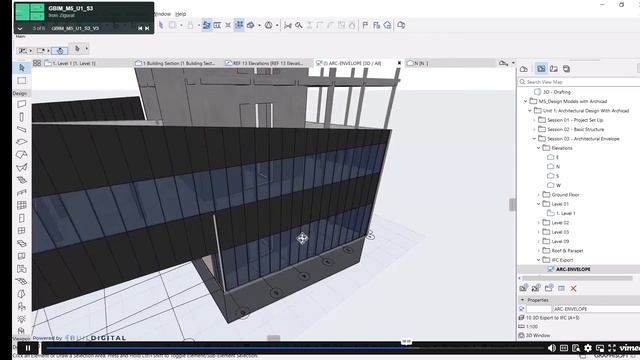
Task: Click the video thumbnail in playlist header
Action: click(x=30, y=12)
